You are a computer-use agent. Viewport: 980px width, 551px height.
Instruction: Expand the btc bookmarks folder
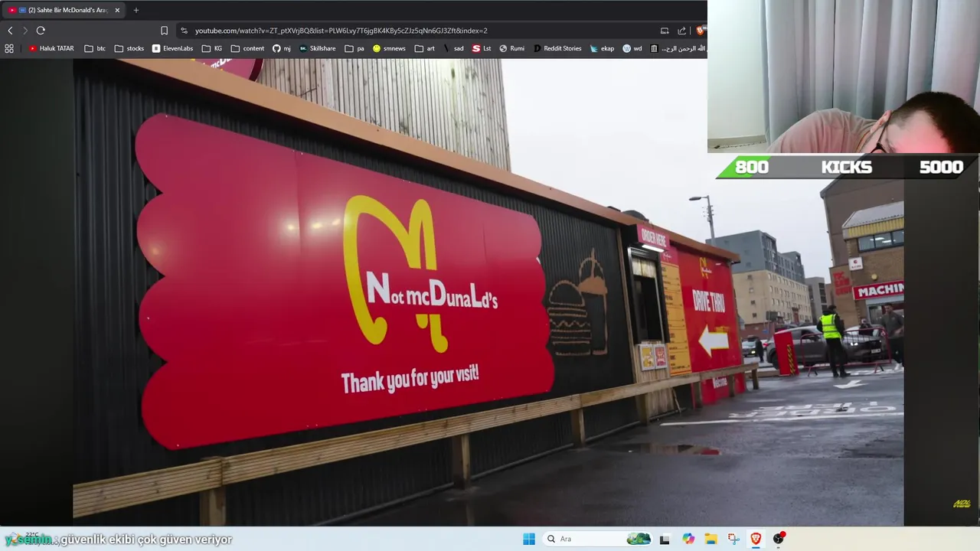95,48
